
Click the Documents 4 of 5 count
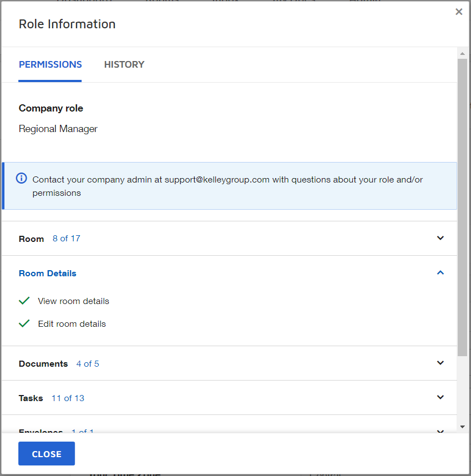(88, 364)
